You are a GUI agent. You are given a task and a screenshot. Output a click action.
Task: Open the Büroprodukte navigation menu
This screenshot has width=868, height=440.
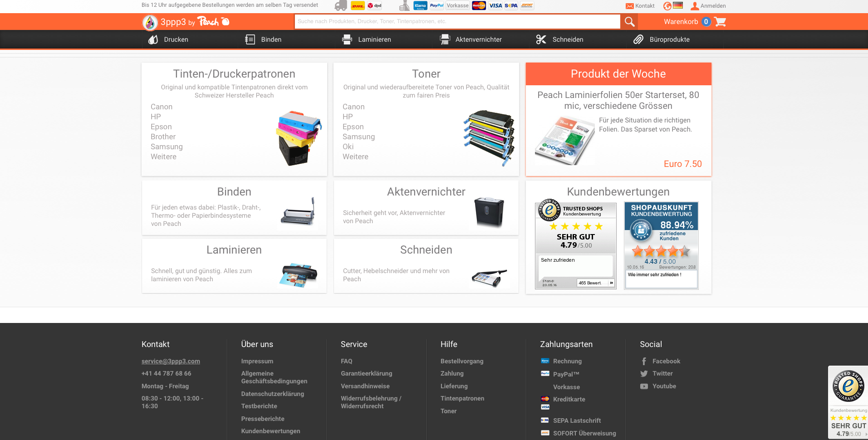tap(662, 39)
